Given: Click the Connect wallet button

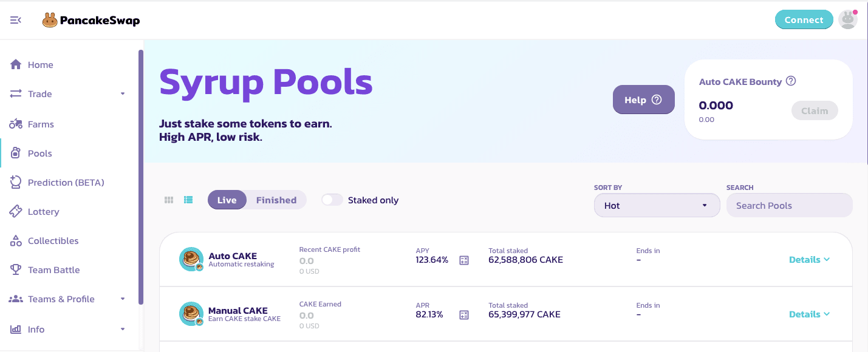Looking at the screenshot, I should tap(804, 19).
